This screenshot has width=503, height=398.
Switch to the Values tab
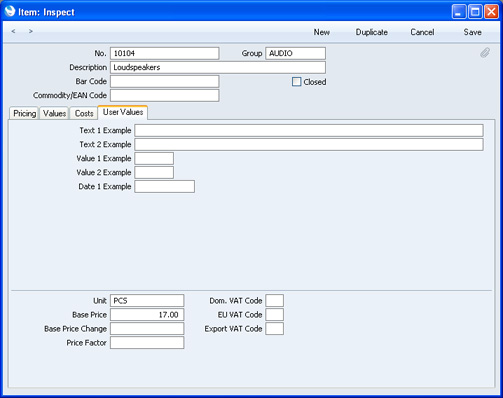54,114
